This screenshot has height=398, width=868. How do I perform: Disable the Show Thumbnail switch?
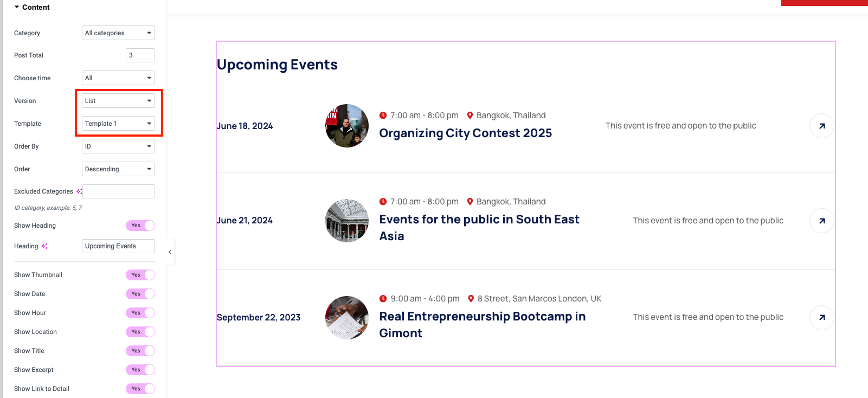click(x=140, y=275)
